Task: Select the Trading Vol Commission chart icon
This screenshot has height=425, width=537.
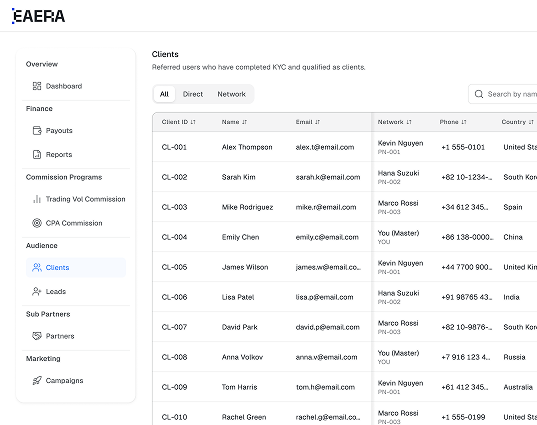Action: (37, 199)
